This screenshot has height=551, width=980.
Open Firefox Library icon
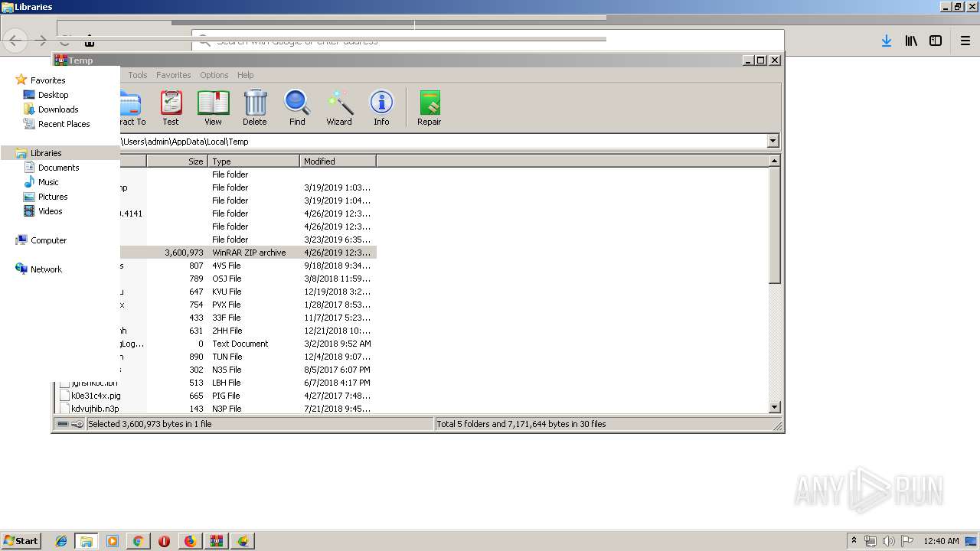pos(911,41)
